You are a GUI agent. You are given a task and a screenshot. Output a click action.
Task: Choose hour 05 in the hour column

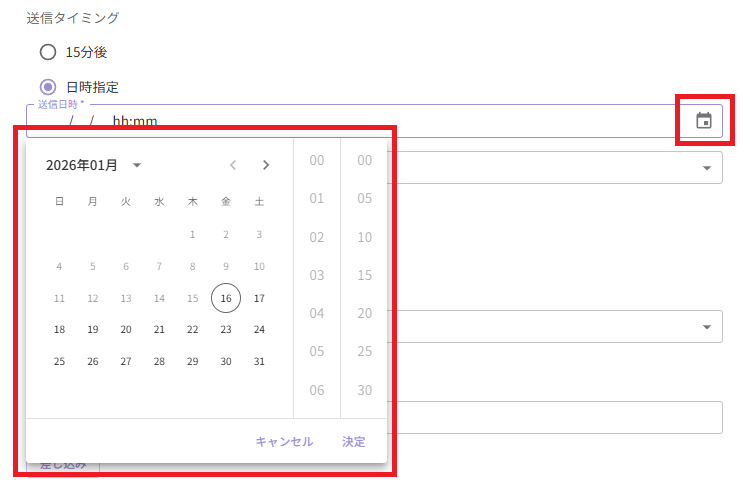(x=317, y=352)
